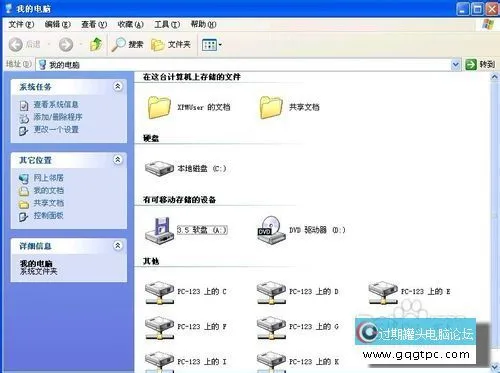The image size is (500, 373).
Task: Select the XPWUser 的文档 folder icon
Action: 159,107
